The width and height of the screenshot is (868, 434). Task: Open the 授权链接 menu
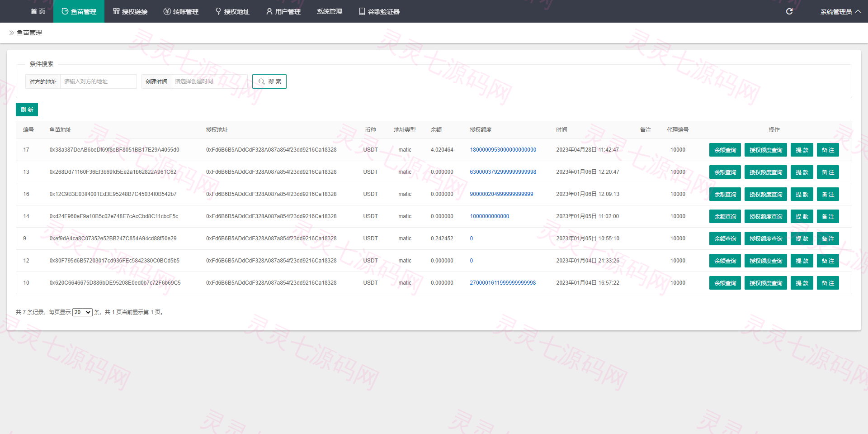130,11
